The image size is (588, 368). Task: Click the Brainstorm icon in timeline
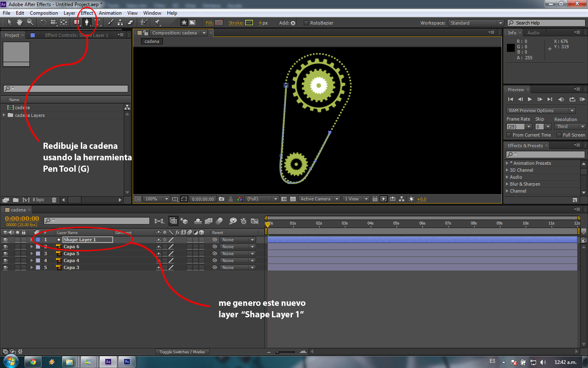tap(233, 221)
